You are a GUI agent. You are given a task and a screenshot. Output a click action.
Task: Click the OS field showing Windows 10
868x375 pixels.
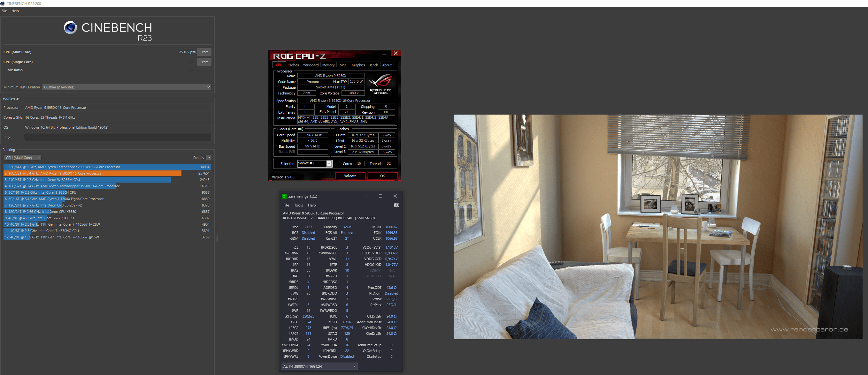tap(118, 127)
